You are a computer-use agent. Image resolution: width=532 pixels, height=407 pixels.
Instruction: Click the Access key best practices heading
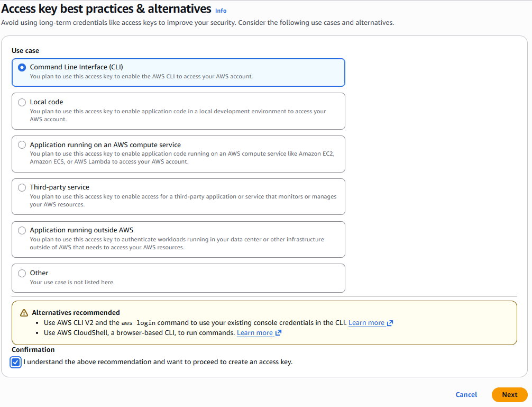click(106, 9)
